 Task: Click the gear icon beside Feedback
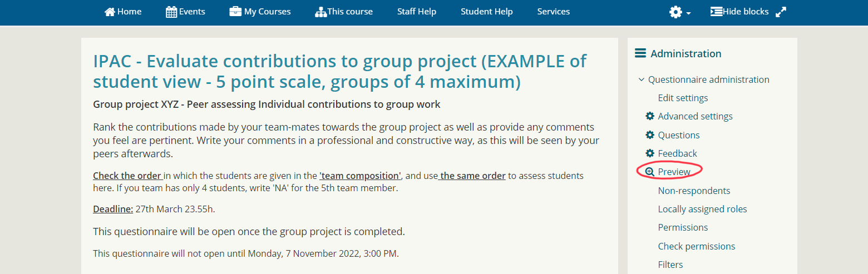(x=649, y=153)
